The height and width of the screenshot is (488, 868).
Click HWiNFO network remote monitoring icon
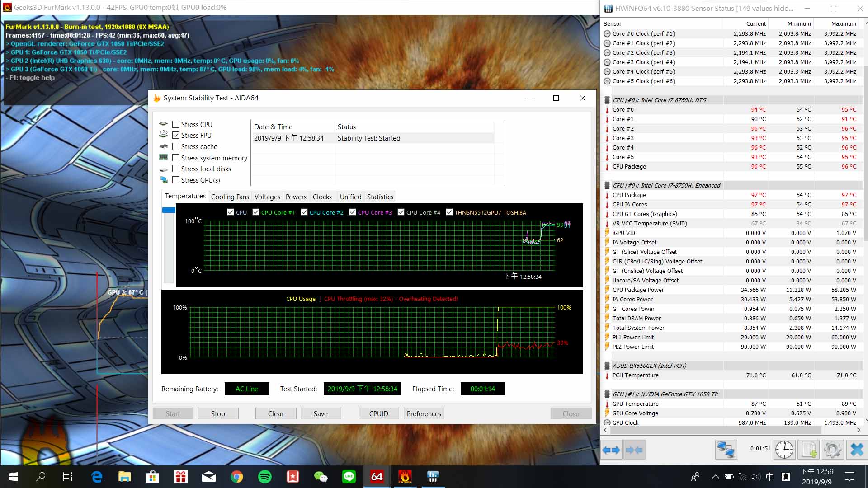point(726,450)
